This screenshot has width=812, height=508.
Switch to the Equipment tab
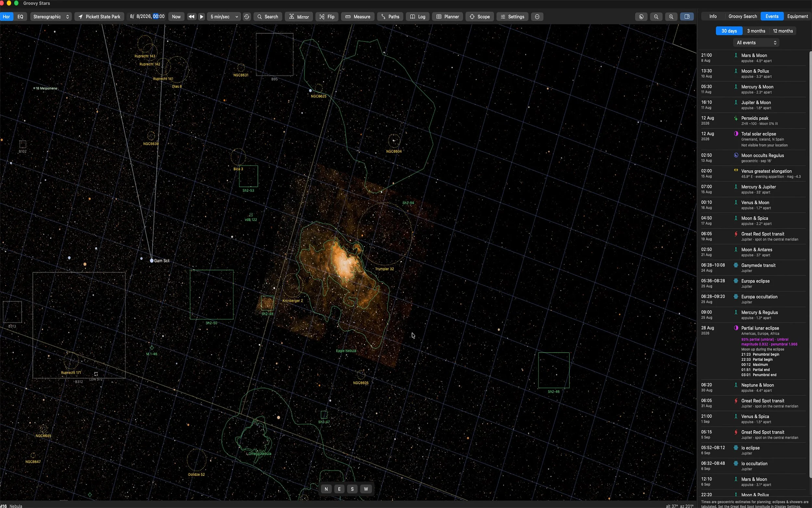tap(798, 16)
